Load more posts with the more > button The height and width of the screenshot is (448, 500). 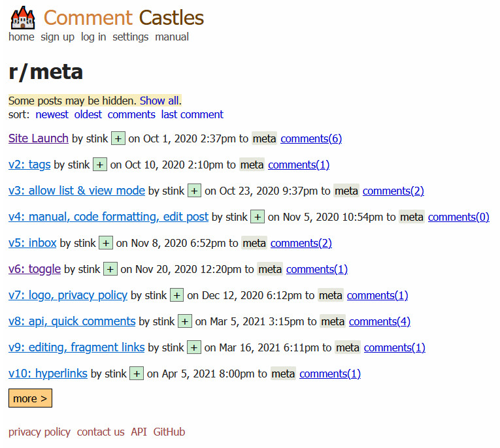(30, 398)
